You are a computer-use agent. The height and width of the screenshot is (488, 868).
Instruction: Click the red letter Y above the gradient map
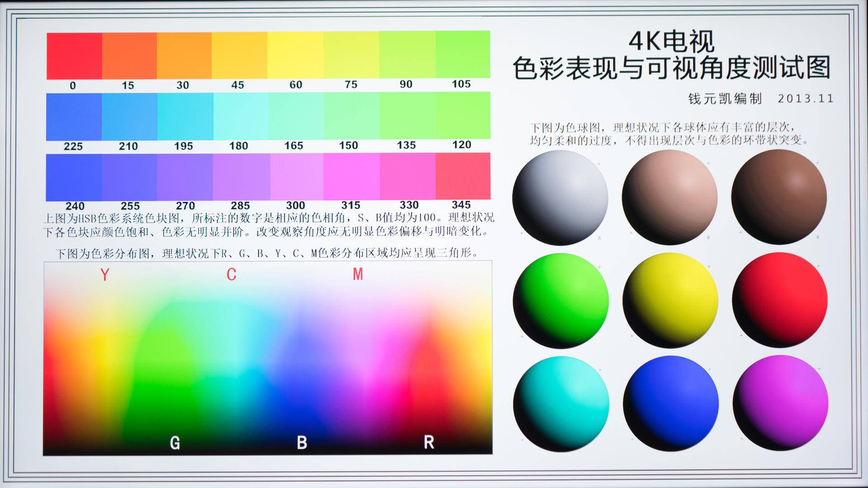click(x=104, y=275)
